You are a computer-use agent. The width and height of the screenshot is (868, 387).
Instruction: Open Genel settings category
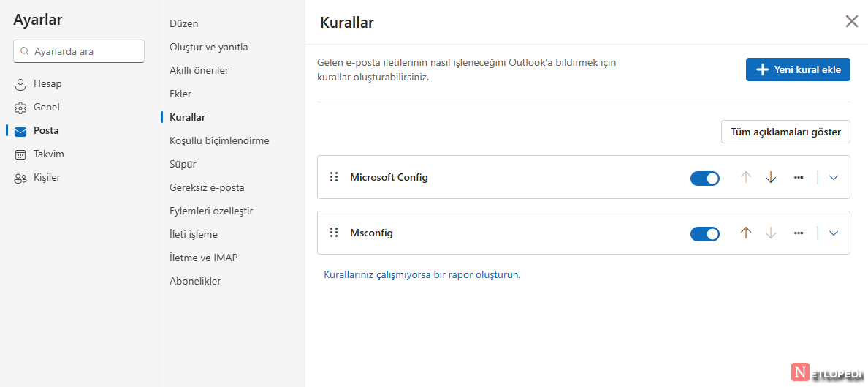coord(46,108)
